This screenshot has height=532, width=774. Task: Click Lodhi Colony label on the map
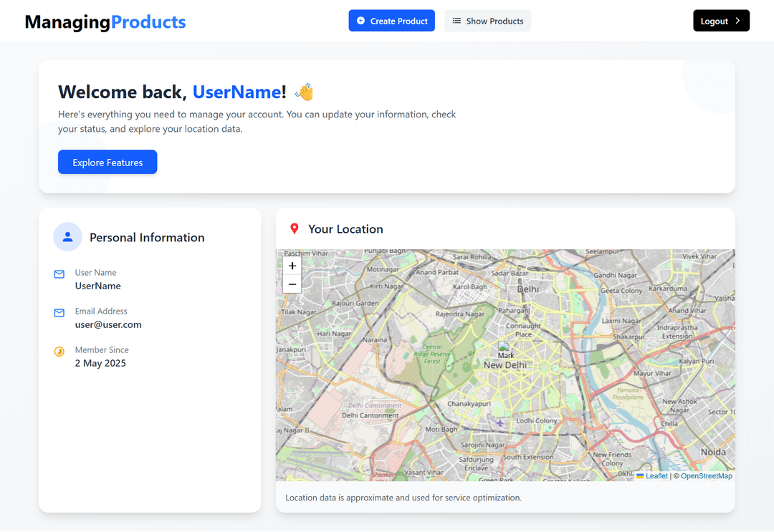[x=537, y=421]
